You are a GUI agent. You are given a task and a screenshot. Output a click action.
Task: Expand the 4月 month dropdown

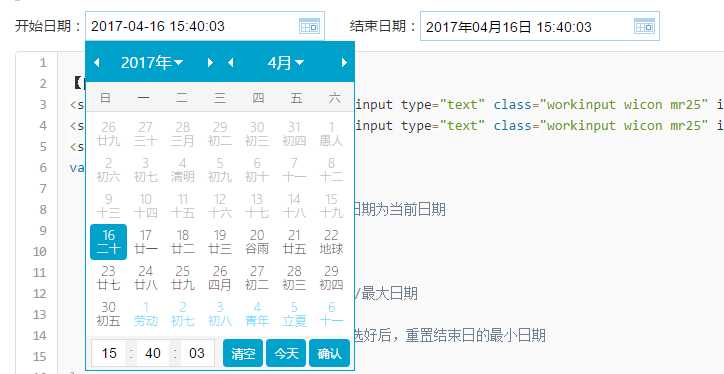pyautogui.click(x=286, y=62)
